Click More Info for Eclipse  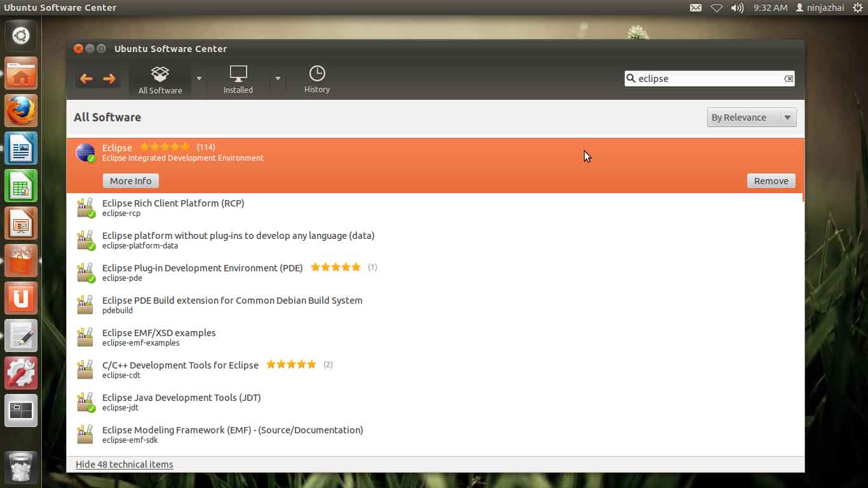click(130, 181)
